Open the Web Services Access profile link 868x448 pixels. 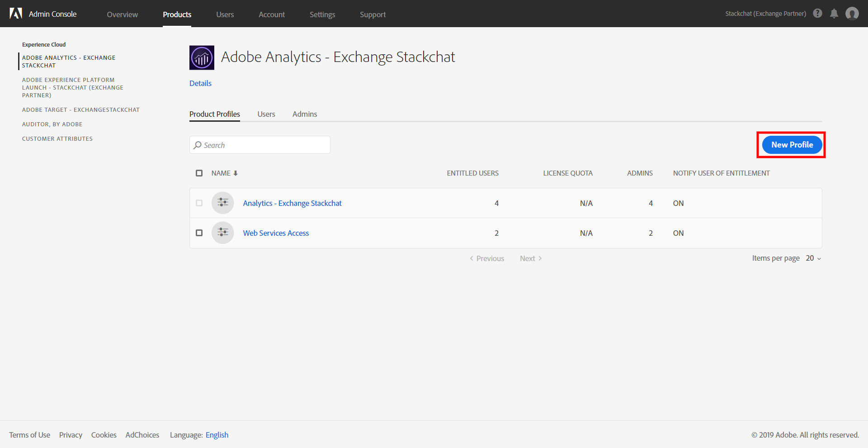[276, 233]
